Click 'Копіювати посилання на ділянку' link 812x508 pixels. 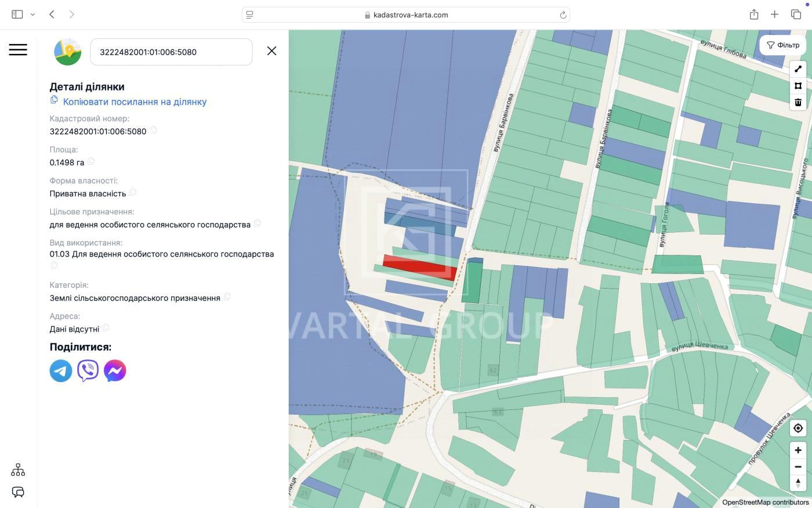(135, 102)
